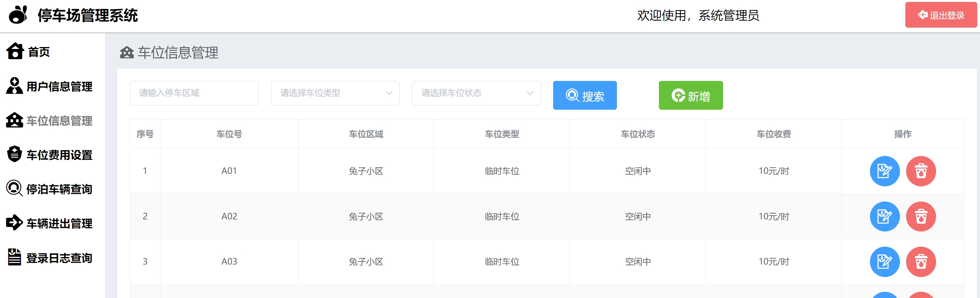Open the 请选择车位状态 dropdown
This screenshot has width=980, height=298.
[x=476, y=93]
